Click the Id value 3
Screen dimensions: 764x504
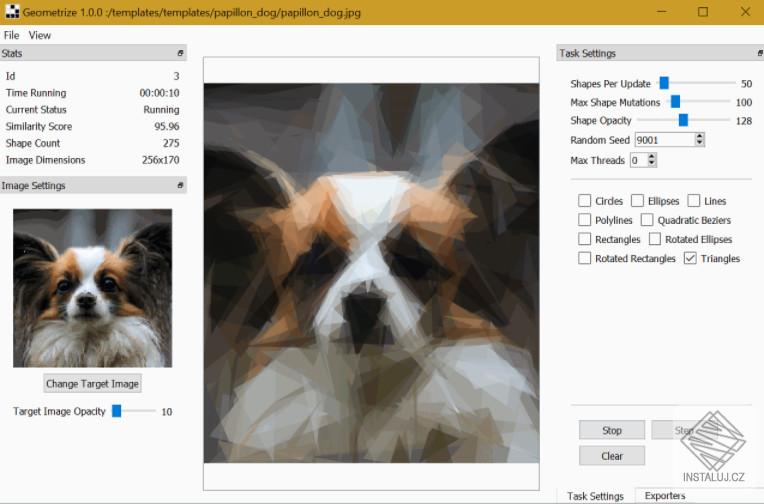176,76
